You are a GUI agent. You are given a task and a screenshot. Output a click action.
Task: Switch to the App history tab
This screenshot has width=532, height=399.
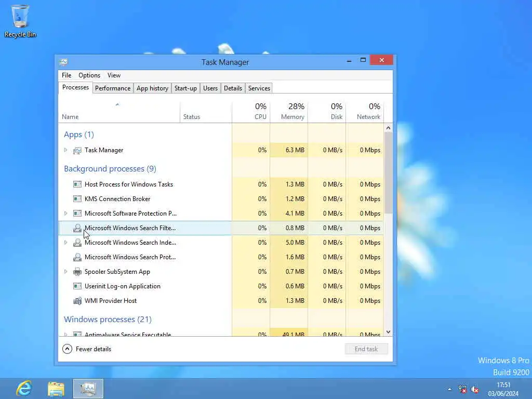(x=152, y=88)
